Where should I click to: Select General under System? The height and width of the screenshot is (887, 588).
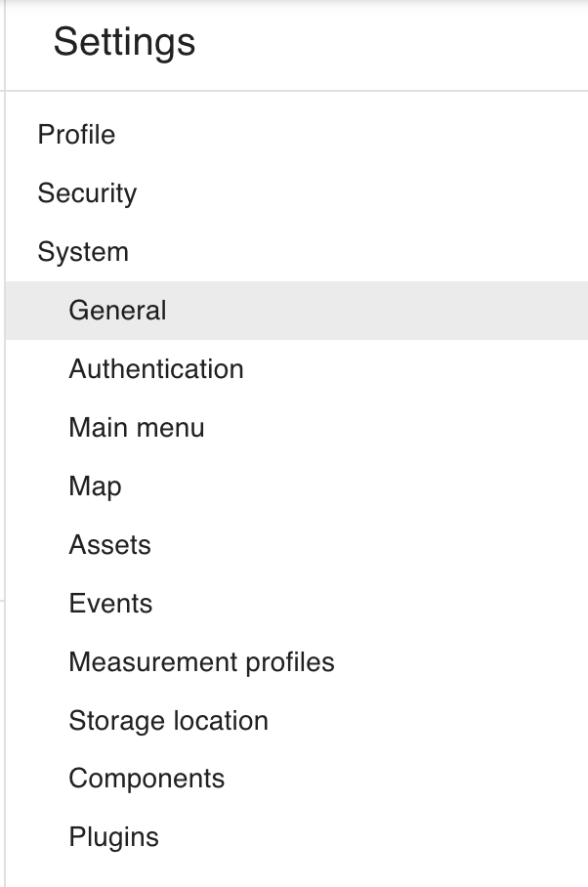[117, 311]
